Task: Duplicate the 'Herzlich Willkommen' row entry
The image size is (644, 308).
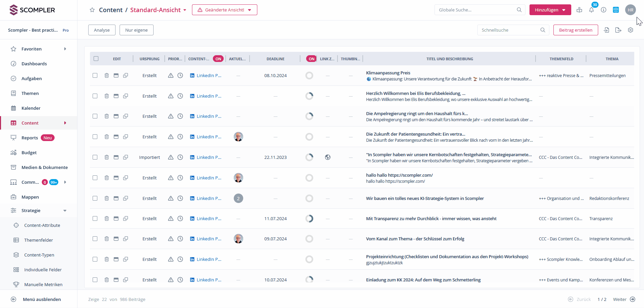Action: click(x=126, y=96)
